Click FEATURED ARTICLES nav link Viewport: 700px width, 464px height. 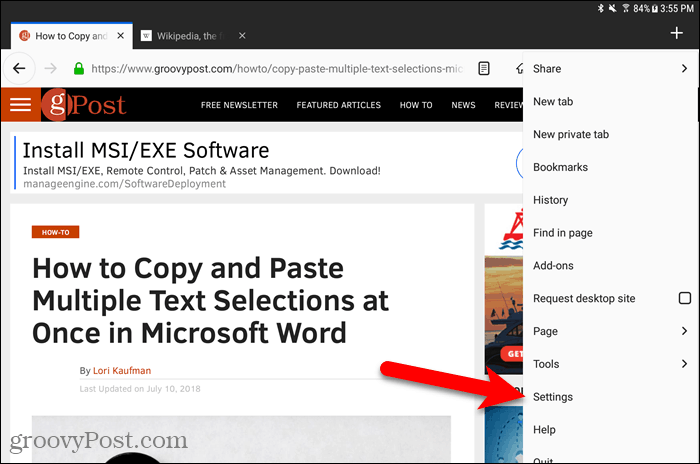(x=338, y=105)
